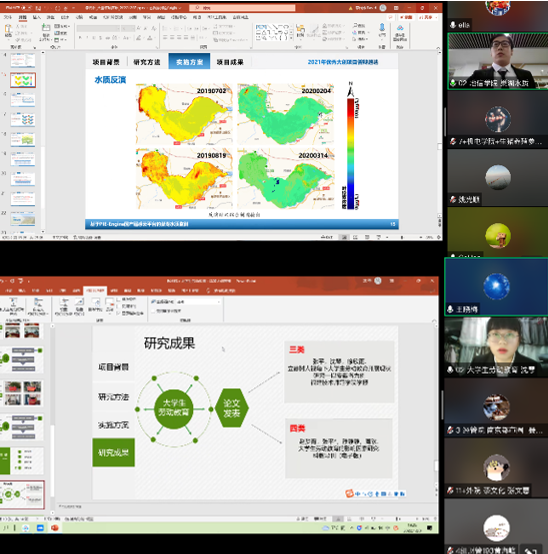Open the monitor selection dropdown in lower ribbon
548x554 pixels.
(x=198, y=302)
